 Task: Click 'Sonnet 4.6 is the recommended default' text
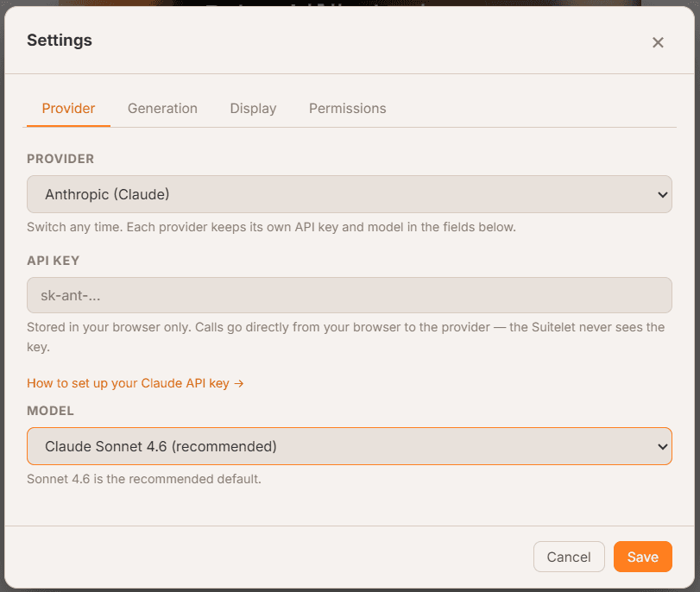tap(144, 479)
